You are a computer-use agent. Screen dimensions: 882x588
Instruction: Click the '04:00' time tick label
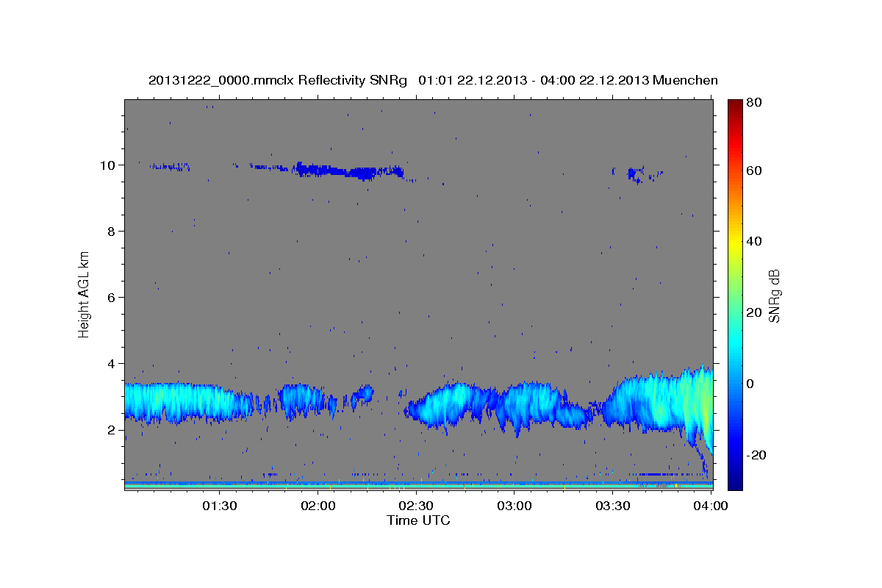(711, 506)
